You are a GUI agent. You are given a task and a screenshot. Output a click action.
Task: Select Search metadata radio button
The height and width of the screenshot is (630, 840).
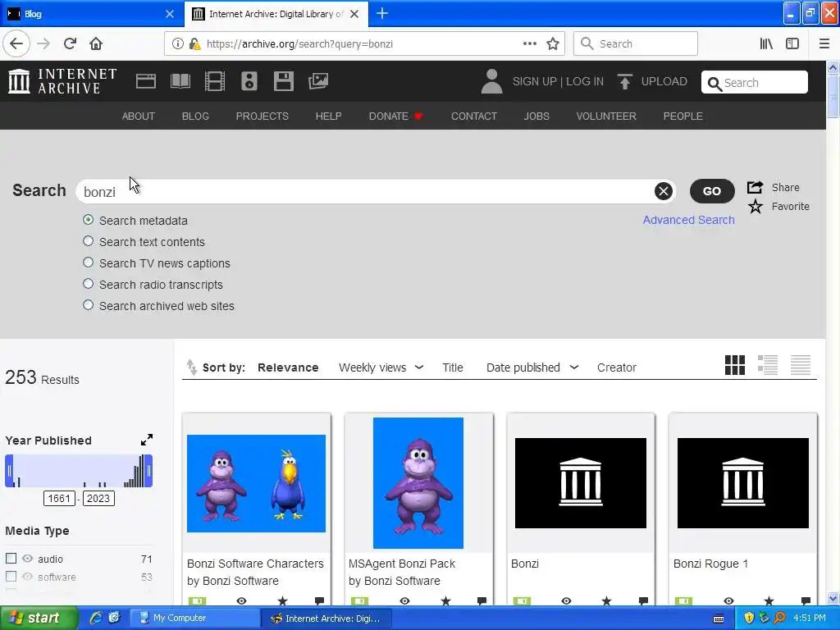[x=89, y=220]
